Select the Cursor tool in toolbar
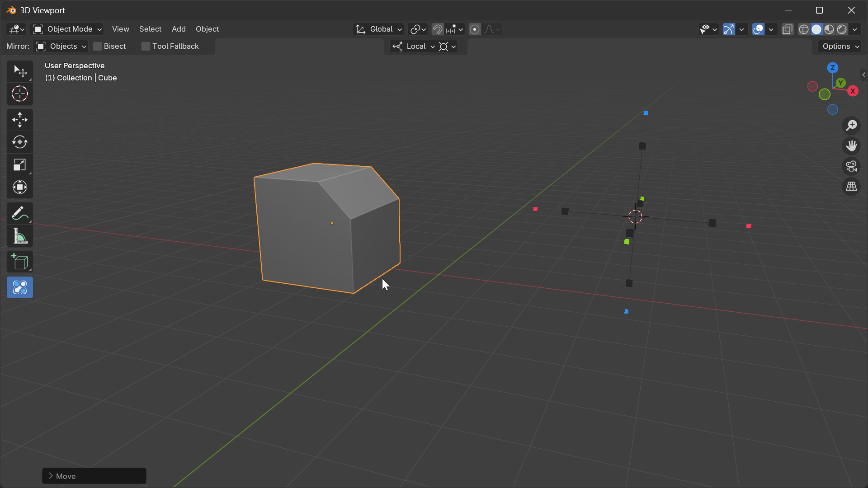 pos(19,94)
